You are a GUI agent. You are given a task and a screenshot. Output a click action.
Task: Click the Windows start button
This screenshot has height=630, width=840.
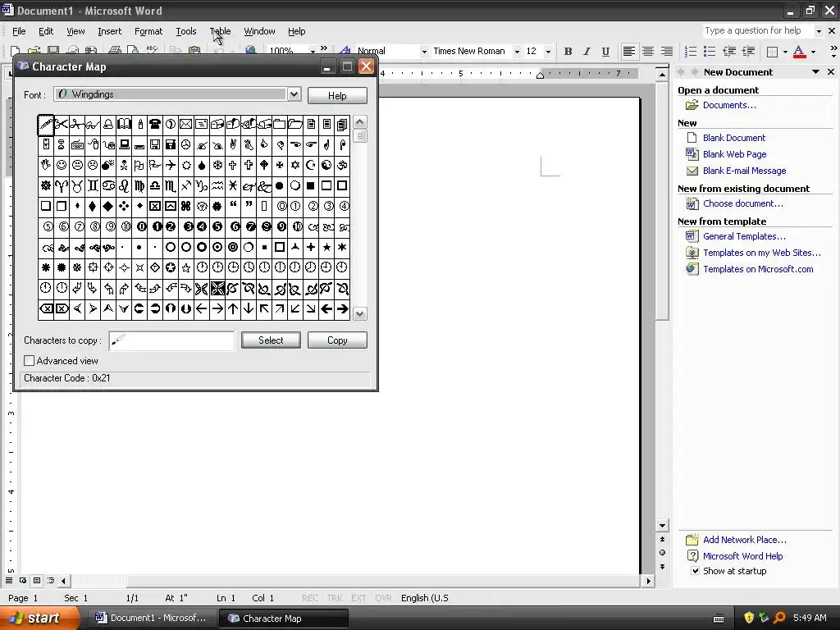pos(39,618)
